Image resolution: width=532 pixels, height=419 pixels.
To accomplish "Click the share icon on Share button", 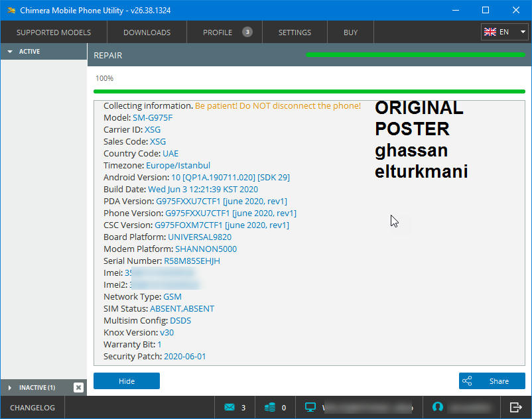I will (467, 381).
